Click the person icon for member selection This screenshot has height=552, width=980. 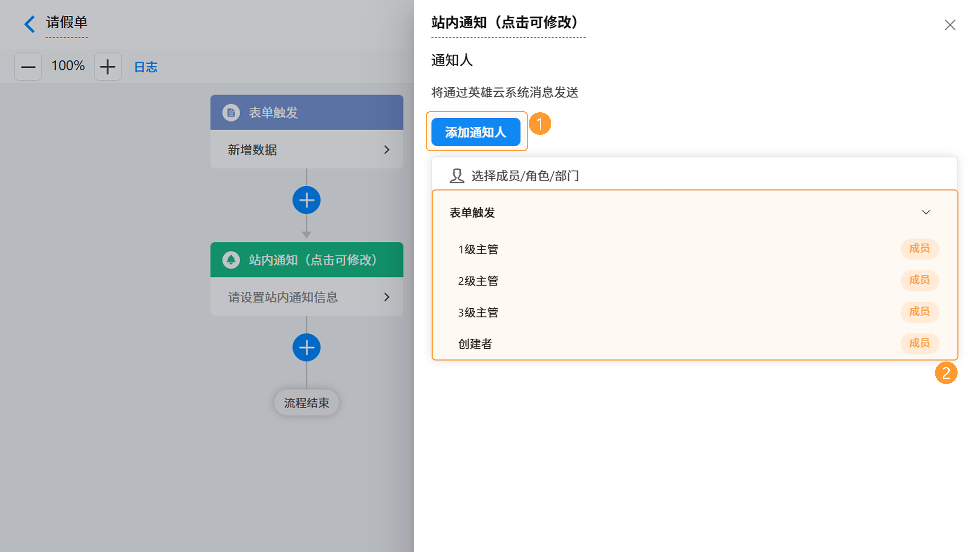point(457,176)
